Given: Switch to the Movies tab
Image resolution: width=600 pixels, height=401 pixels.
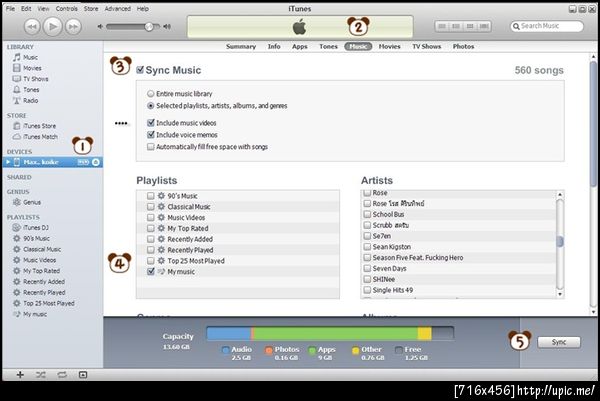Looking at the screenshot, I should [390, 46].
